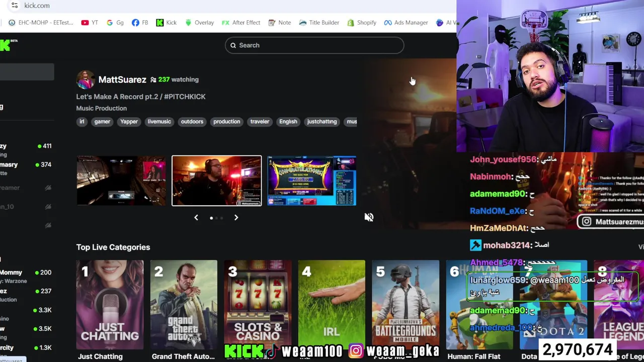
Task: Select the Yapper tag
Action: point(129,122)
